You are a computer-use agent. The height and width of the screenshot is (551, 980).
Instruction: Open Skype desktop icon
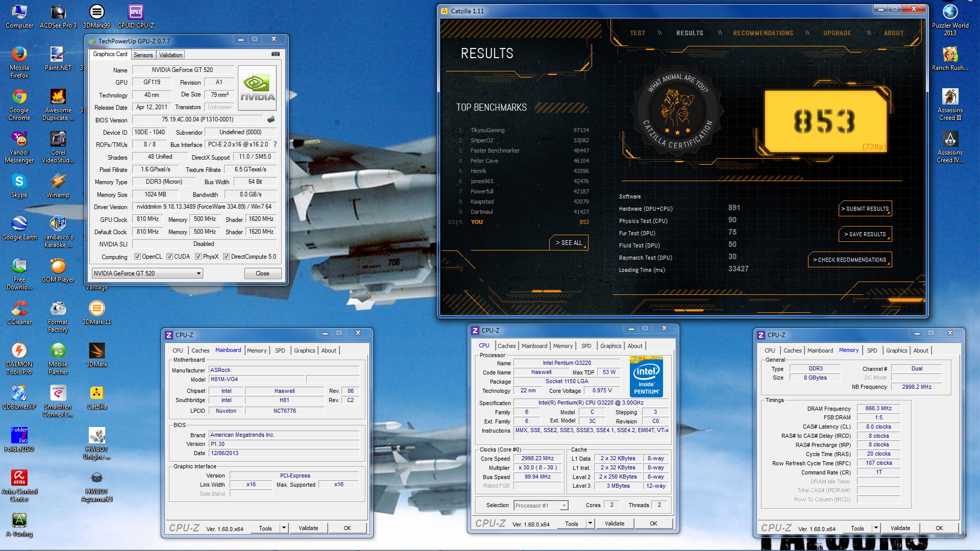coord(19,186)
